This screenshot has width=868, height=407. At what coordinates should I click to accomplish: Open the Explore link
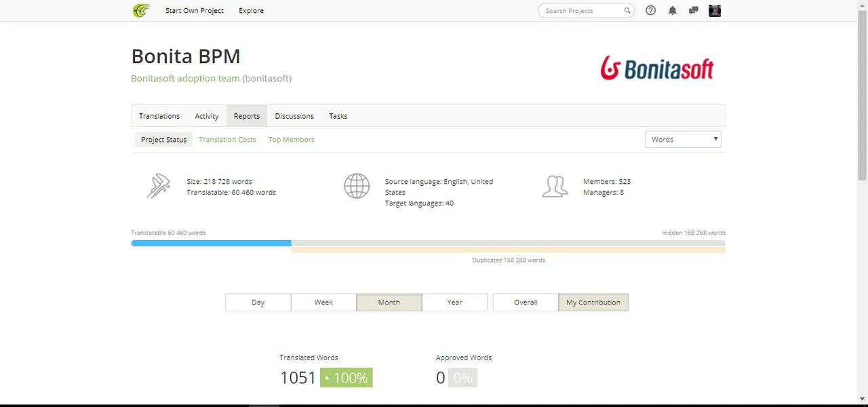251,10
